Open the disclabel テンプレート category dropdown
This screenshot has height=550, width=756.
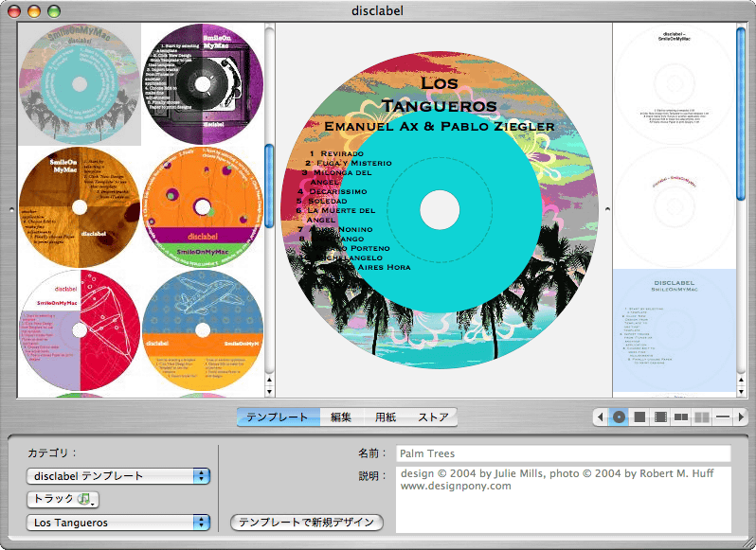[x=117, y=476]
